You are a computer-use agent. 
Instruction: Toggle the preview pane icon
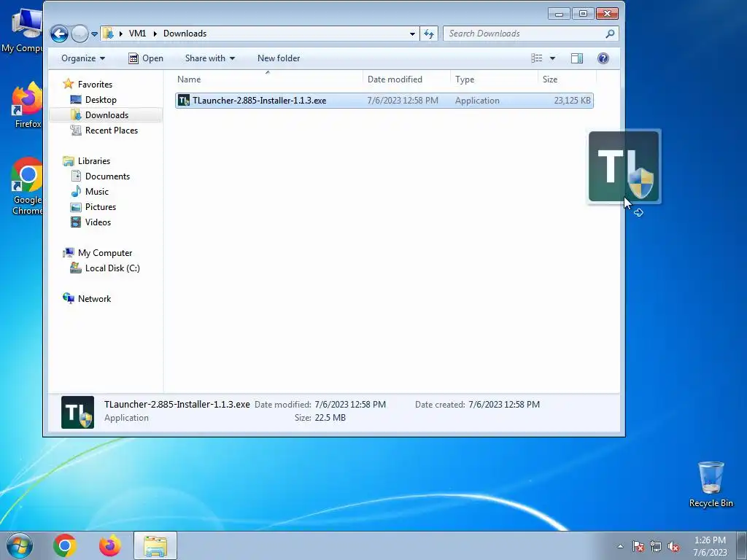click(x=577, y=58)
